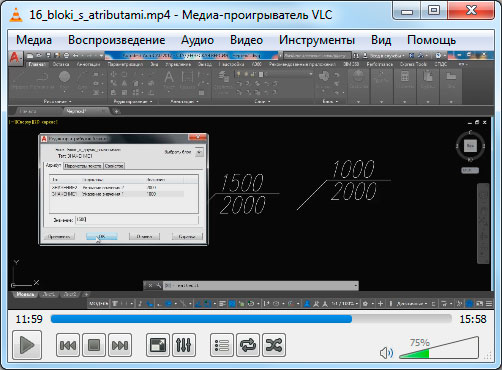This screenshot has width=502, height=370.
Task: Show the playlist
Action: [x=222, y=345]
